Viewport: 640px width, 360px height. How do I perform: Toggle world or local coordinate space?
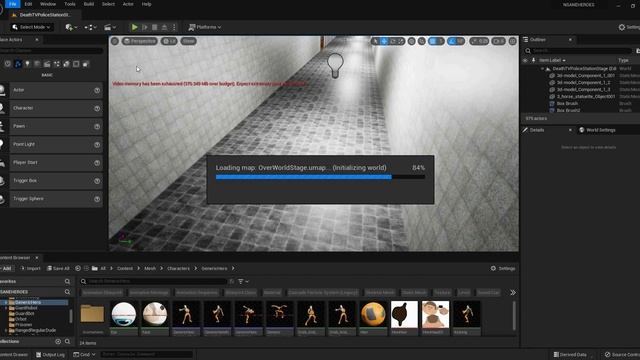412,41
